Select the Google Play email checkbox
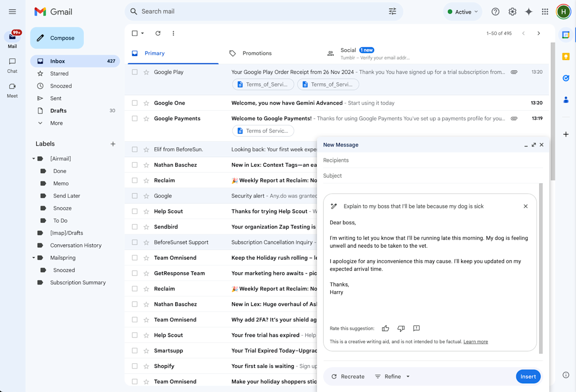 [135, 72]
